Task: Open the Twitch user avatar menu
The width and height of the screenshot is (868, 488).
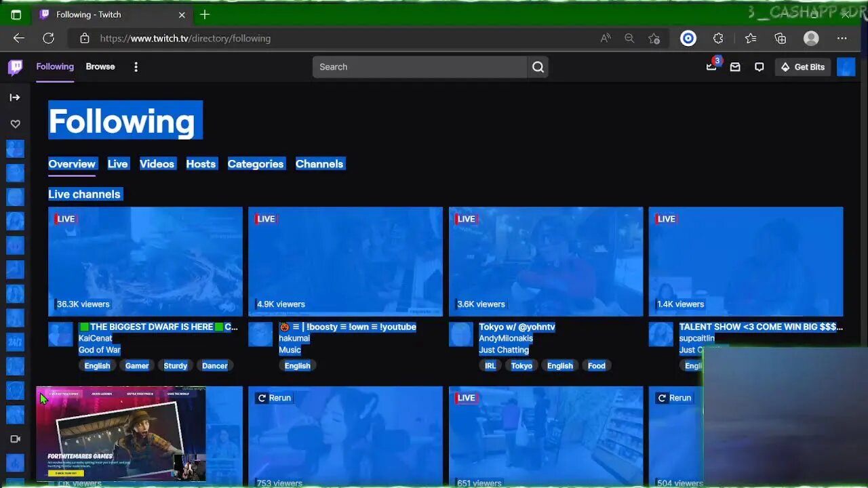Action: coord(846,67)
